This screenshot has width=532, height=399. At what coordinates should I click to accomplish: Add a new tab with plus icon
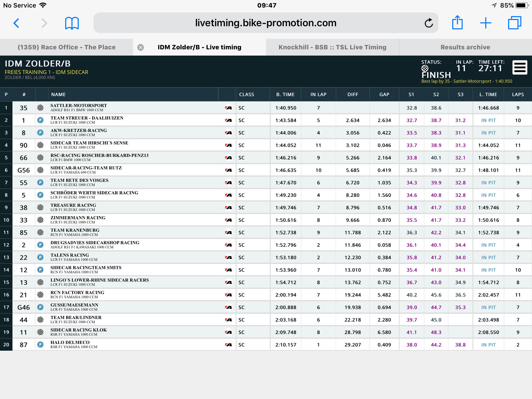pos(486,23)
